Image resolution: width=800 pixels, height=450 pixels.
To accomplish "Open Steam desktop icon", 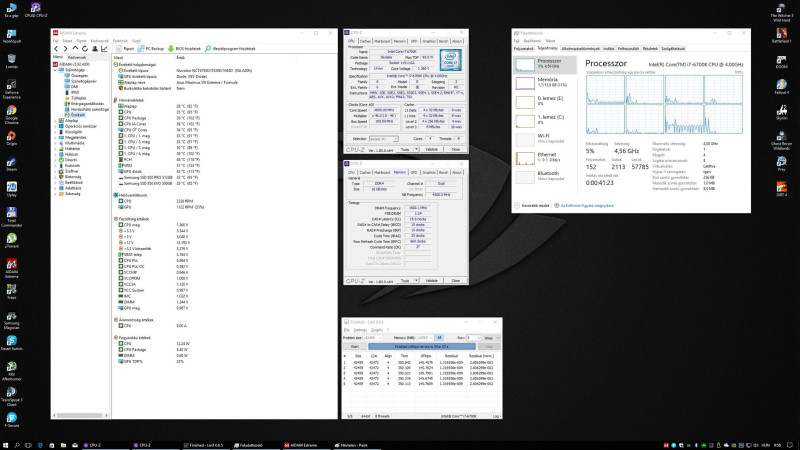I will (11, 164).
